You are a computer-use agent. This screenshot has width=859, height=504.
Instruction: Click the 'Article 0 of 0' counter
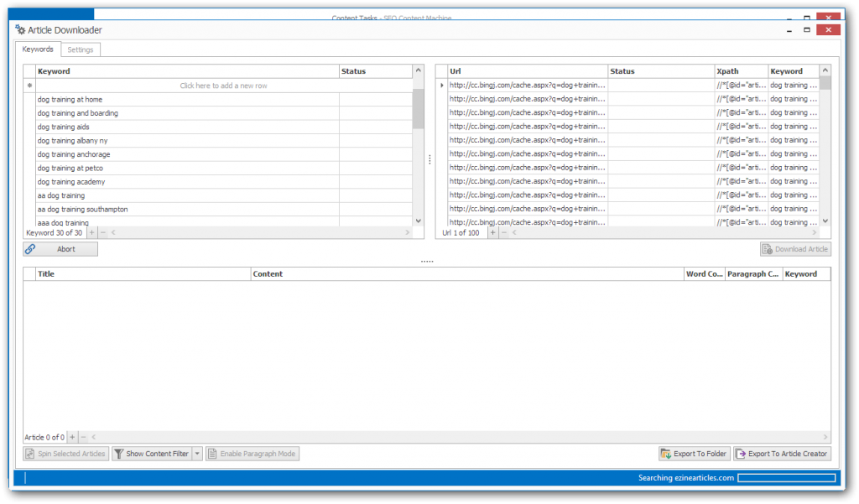tap(44, 437)
